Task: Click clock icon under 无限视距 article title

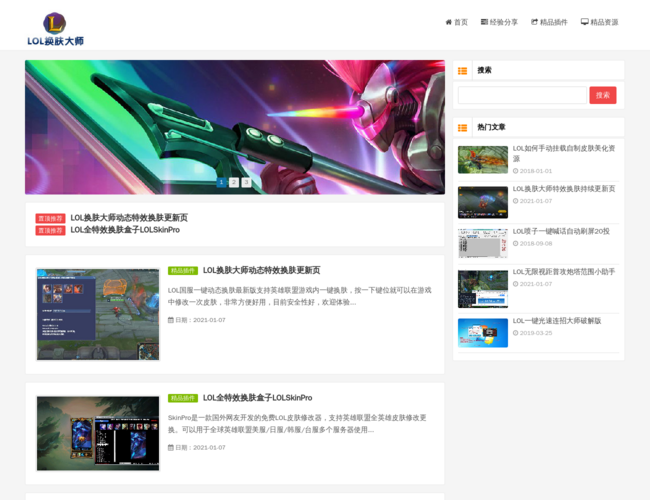Action: 515,284
